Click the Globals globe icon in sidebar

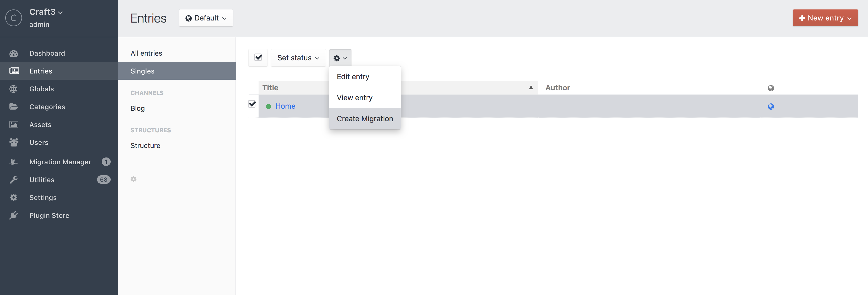click(14, 89)
